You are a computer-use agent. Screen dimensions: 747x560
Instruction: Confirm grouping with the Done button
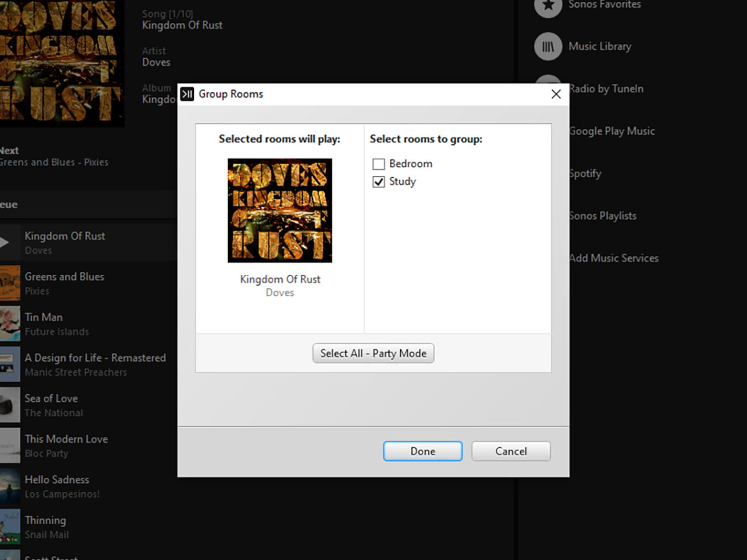coord(423,451)
